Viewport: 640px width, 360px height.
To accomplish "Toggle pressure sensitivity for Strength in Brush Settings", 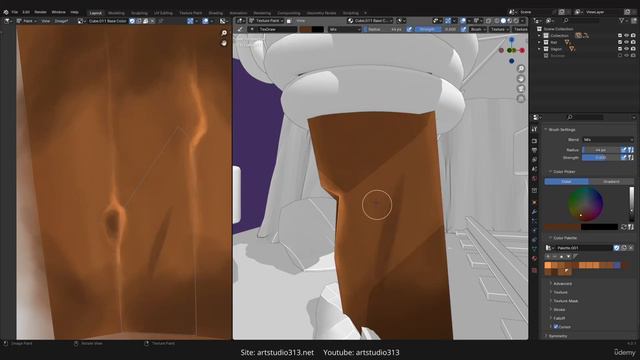I will click(624, 158).
